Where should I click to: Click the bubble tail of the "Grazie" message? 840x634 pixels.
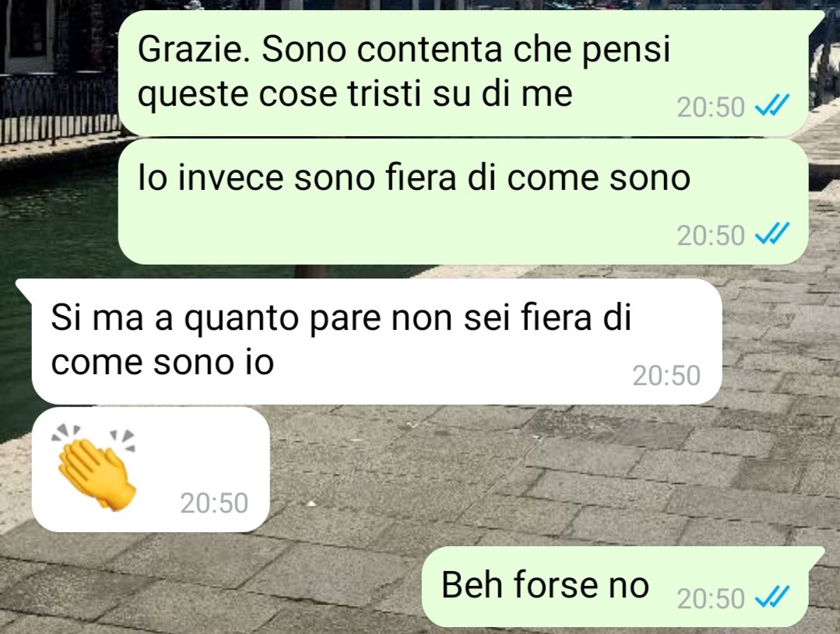[x=817, y=17]
